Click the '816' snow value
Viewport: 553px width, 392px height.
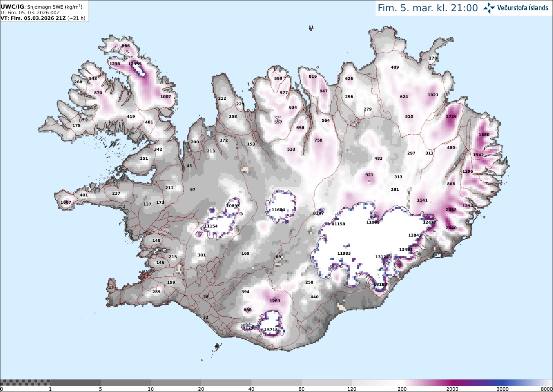(x=313, y=76)
